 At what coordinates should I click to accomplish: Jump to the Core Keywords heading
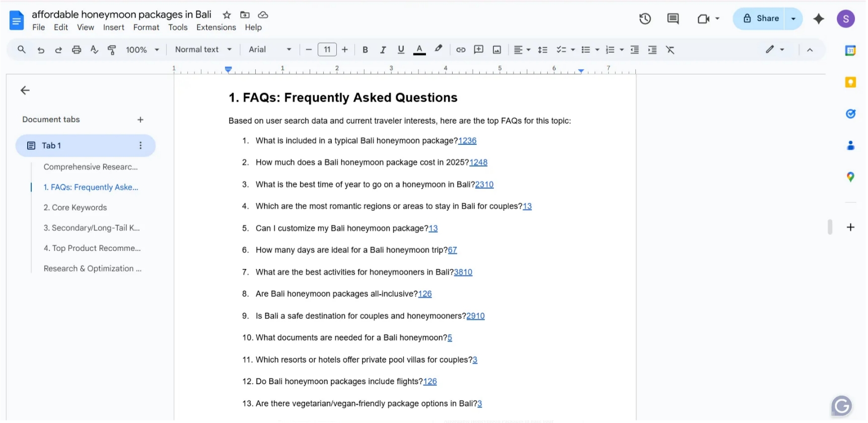coord(75,207)
